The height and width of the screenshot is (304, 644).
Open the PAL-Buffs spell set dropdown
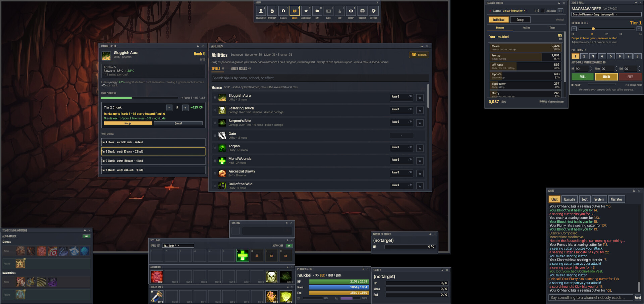point(178,246)
